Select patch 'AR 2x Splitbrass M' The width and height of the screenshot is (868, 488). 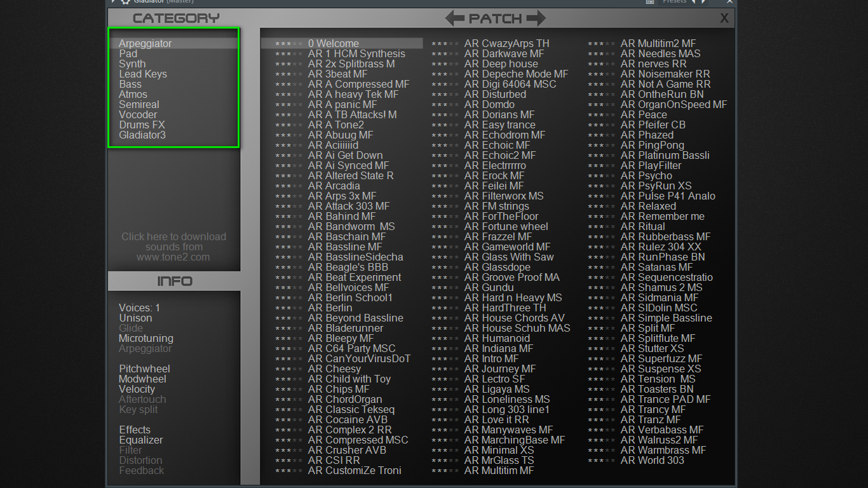(351, 64)
